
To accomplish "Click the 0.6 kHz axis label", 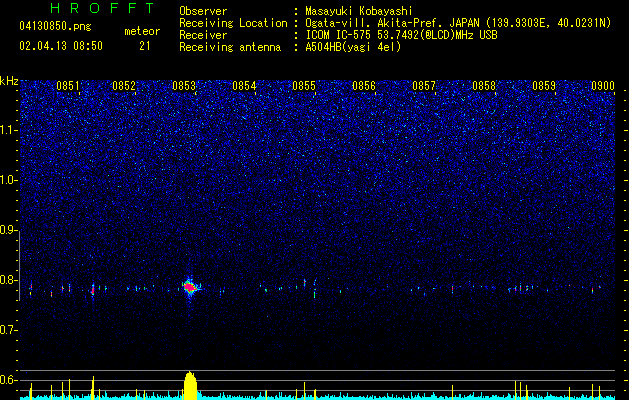I will click(x=8, y=380).
